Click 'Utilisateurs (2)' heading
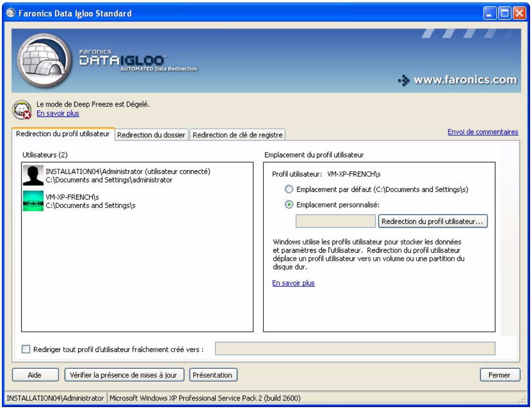The height and width of the screenshot is (409, 532). pyautogui.click(x=45, y=155)
